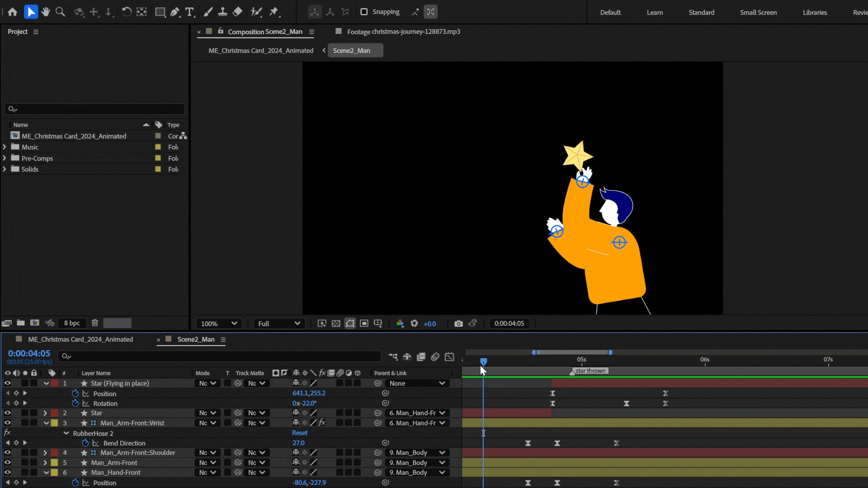
Task: Toggle the Snapping checkbox
Action: pyautogui.click(x=364, y=12)
